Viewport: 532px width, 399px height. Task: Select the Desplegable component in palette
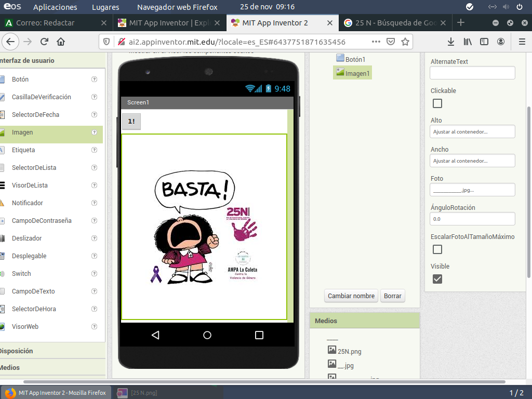click(51, 256)
